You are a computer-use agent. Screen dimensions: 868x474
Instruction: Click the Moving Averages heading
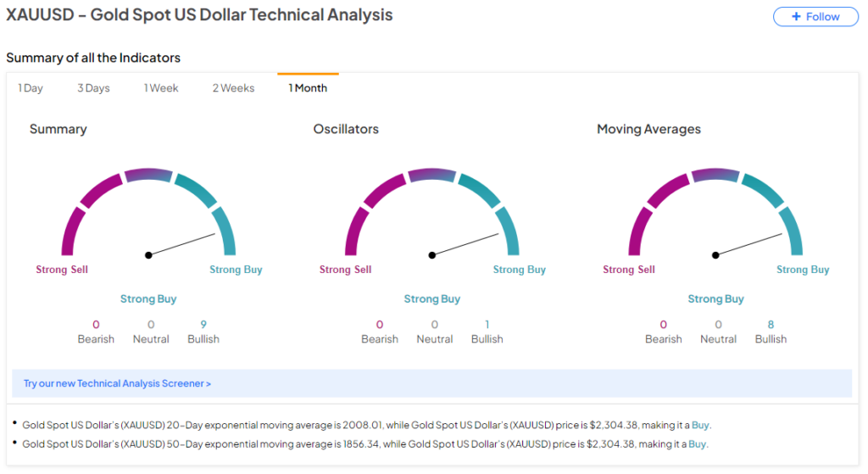[x=648, y=130]
